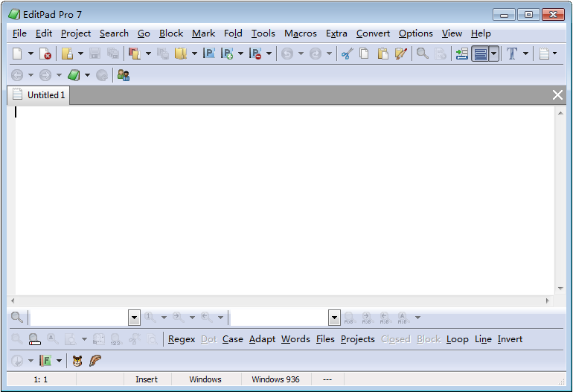The height and width of the screenshot is (392, 573).
Task: Click the 1: 1 cursor position indicator
Action: click(x=41, y=379)
